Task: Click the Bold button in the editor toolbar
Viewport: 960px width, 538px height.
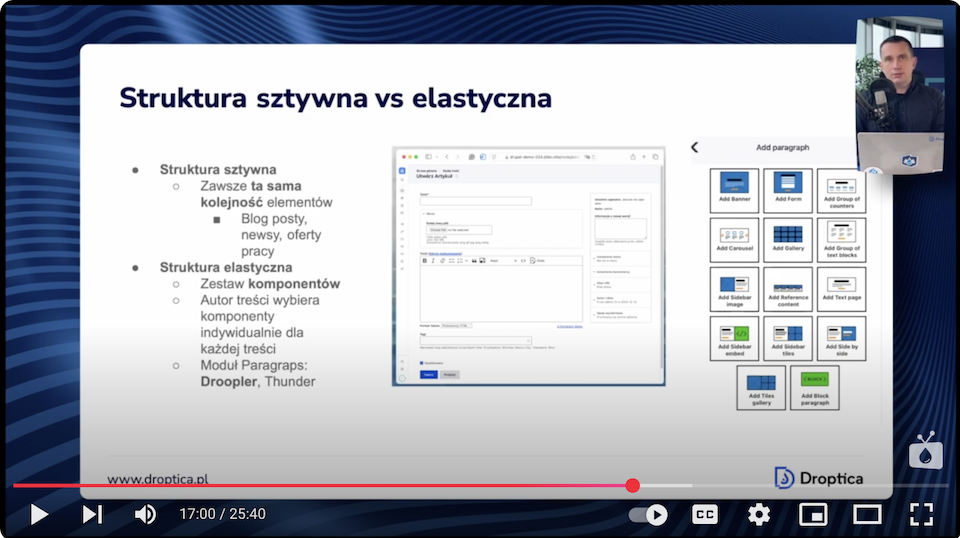Action: pos(425,261)
